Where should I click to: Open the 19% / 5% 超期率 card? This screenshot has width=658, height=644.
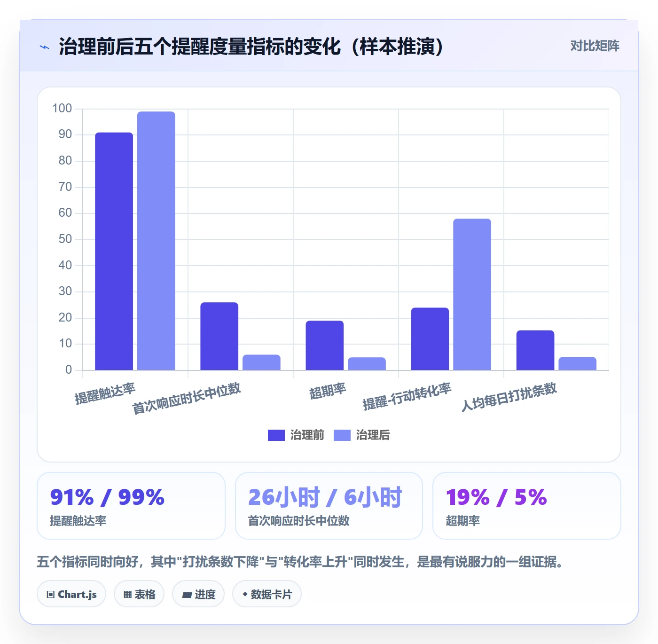tap(527, 506)
